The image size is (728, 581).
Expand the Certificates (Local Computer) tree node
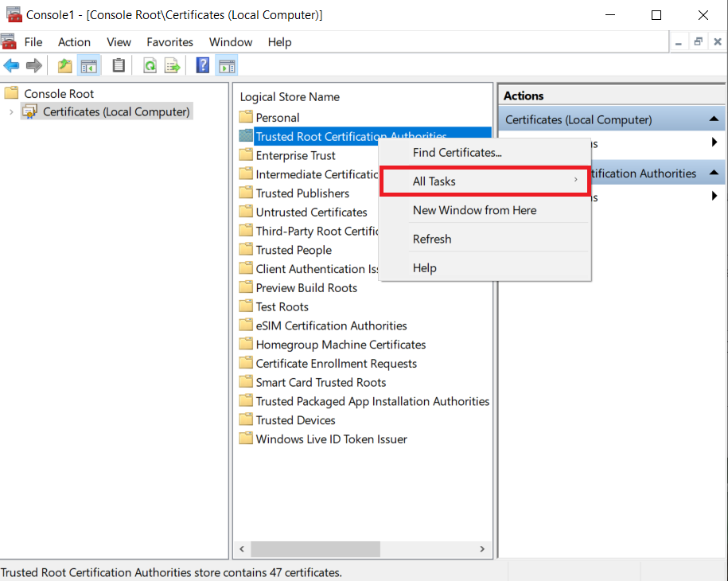11,112
